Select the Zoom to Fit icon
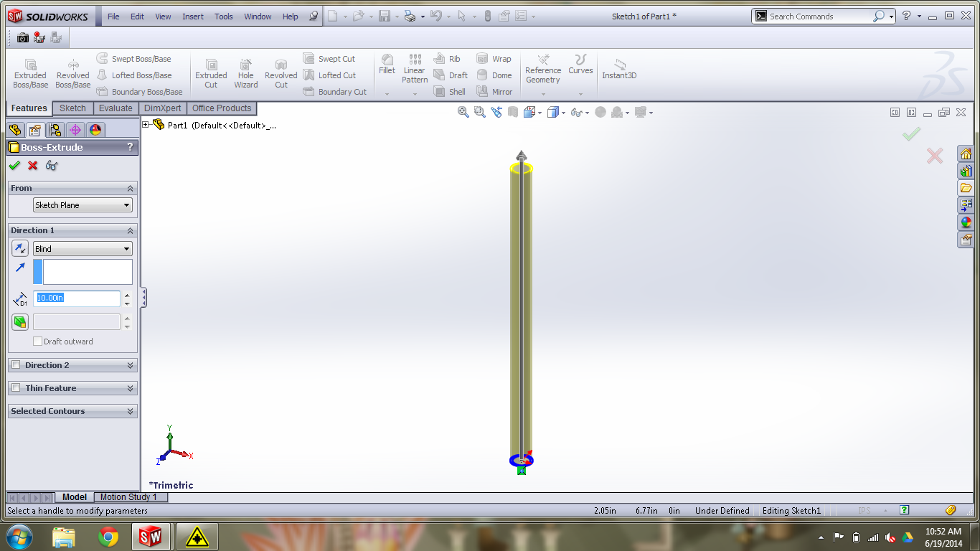Screen dimensions: 980x551 point(463,113)
